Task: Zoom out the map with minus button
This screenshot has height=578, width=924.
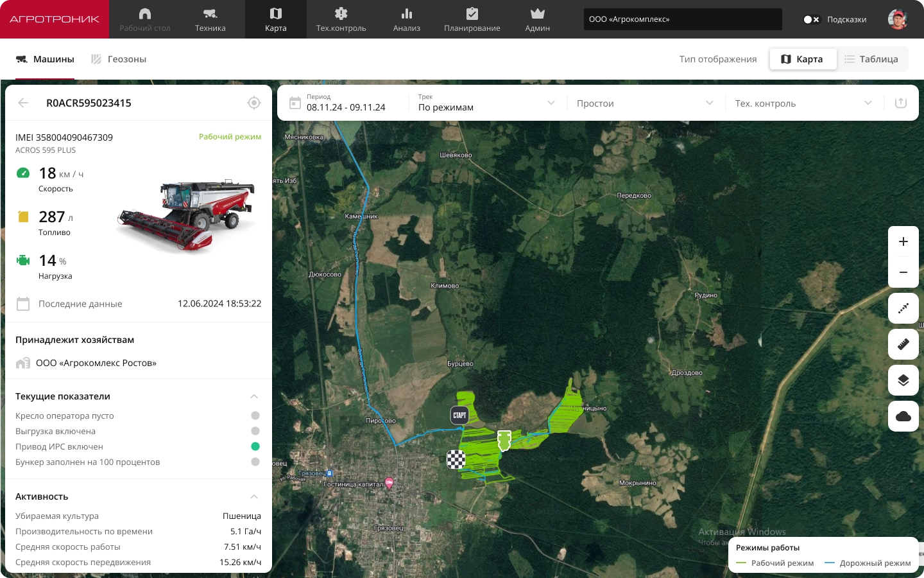Action: pos(903,272)
